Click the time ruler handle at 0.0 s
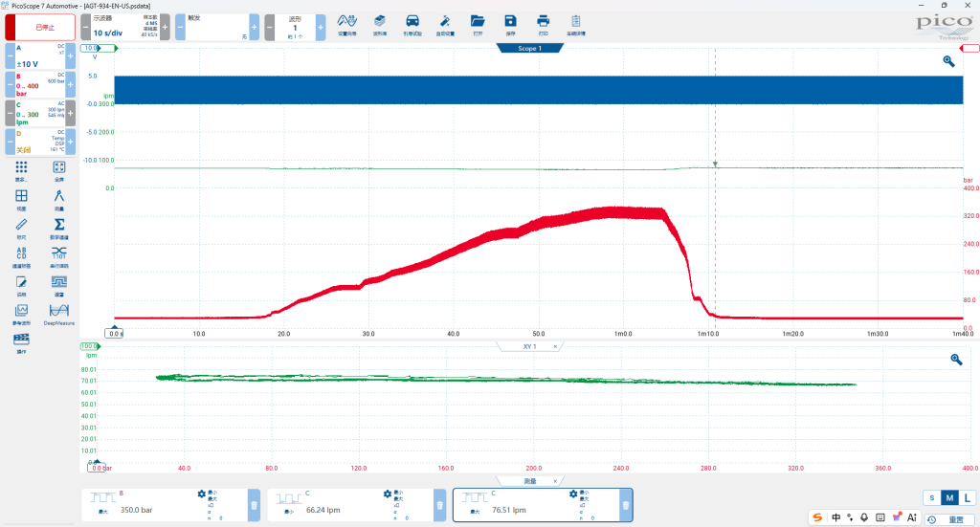The width and height of the screenshot is (980, 527). point(115,333)
